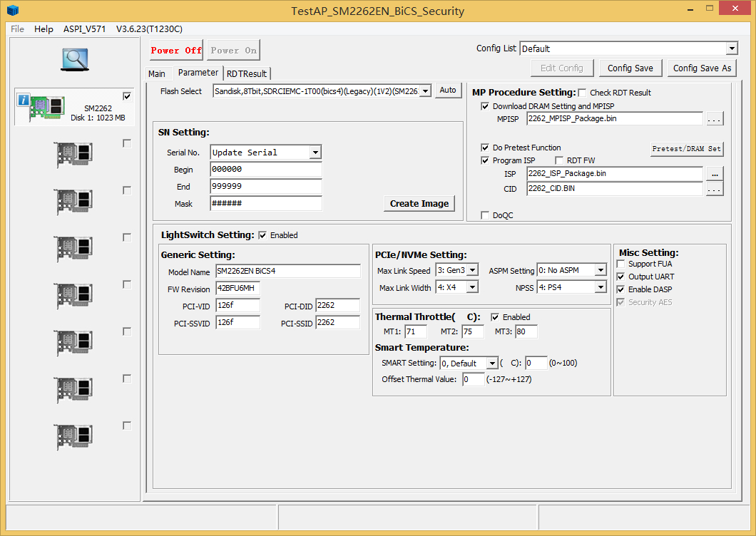Viewport: 756px width, 536px height.
Task: Click the last SSD card slot icon
Action: [x=73, y=437]
